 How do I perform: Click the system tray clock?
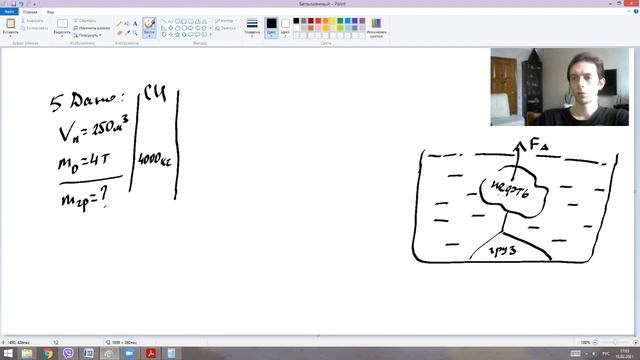pyautogui.click(x=624, y=353)
